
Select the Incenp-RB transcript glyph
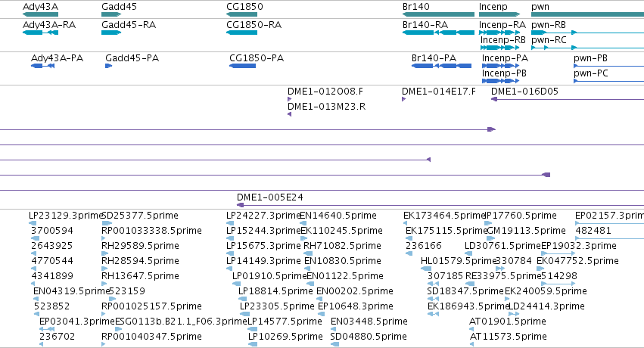pos(500,48)
